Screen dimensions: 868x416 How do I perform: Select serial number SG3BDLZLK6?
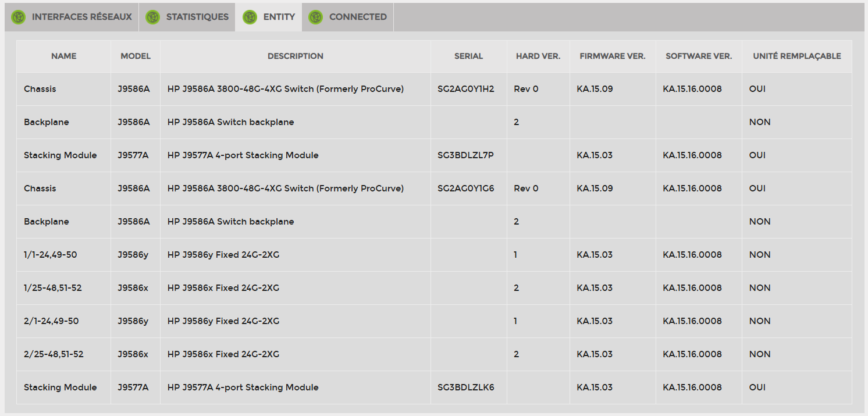coord(466,387)
